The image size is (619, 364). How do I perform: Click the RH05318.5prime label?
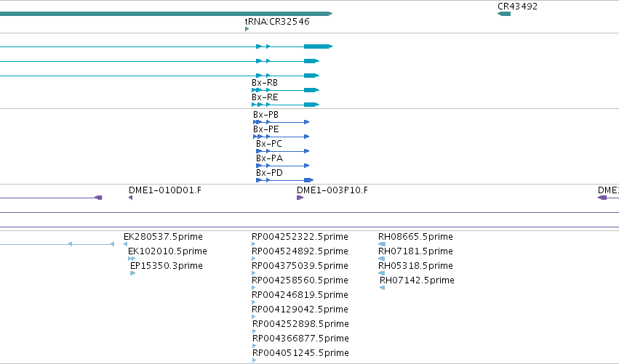(415, 266)
